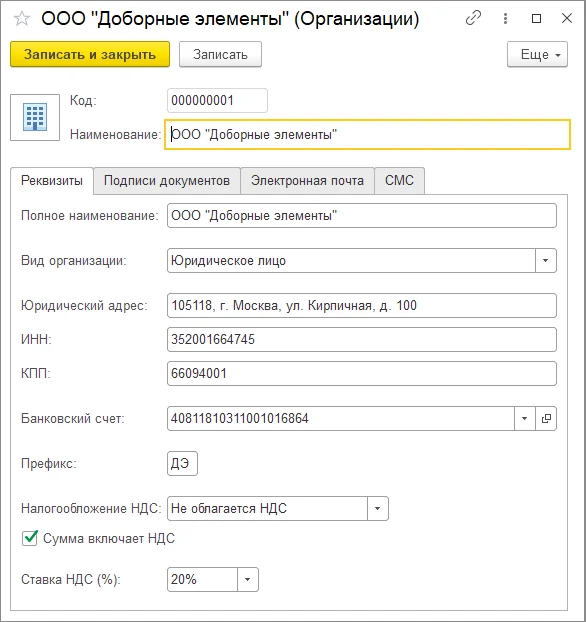Switch to Электронная почта tab
The image size is (586, 622).
tap(307, 181)
